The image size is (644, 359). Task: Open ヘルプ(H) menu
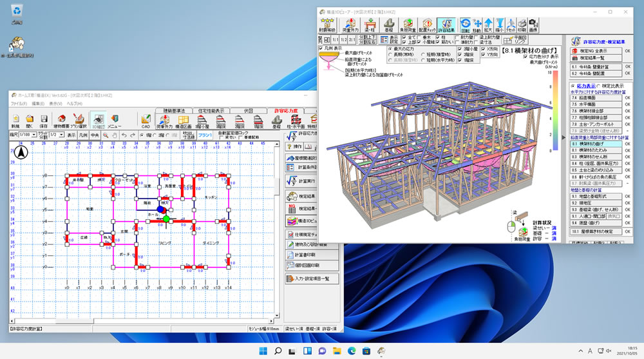[x=74, y=104]
